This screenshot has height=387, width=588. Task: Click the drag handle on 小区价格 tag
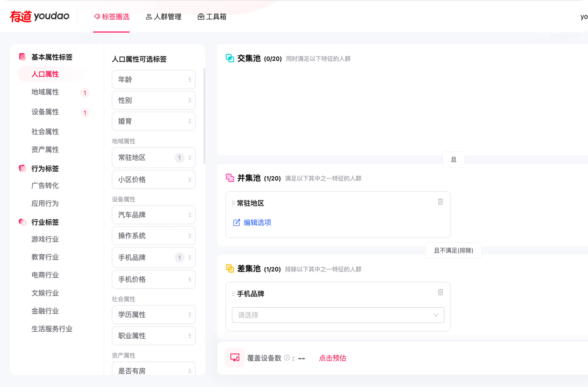click(190, 179)
